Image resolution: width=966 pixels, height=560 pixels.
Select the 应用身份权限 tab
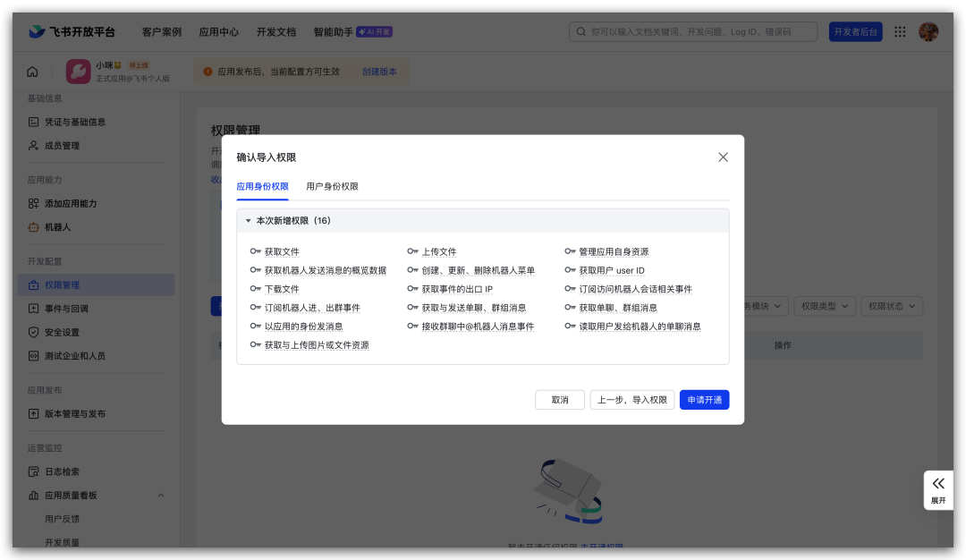[262, 186]
